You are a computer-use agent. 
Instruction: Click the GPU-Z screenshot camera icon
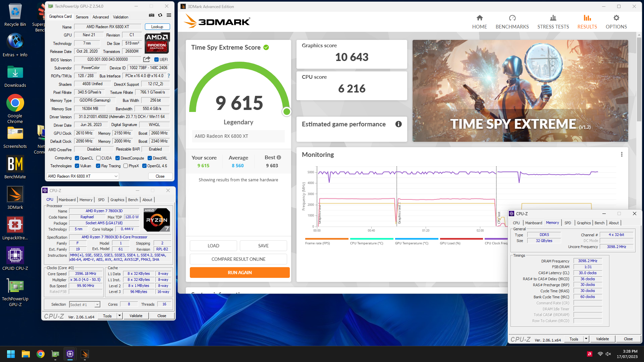point(152,15)
